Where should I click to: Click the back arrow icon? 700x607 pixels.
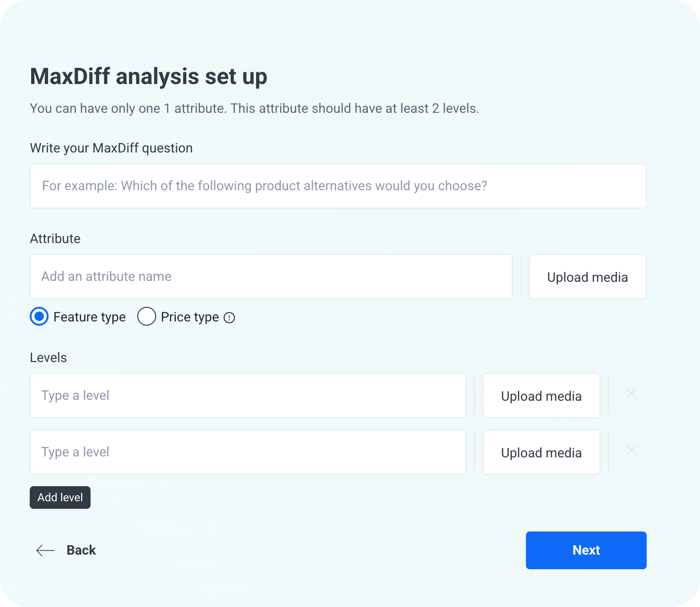[45, 550]
